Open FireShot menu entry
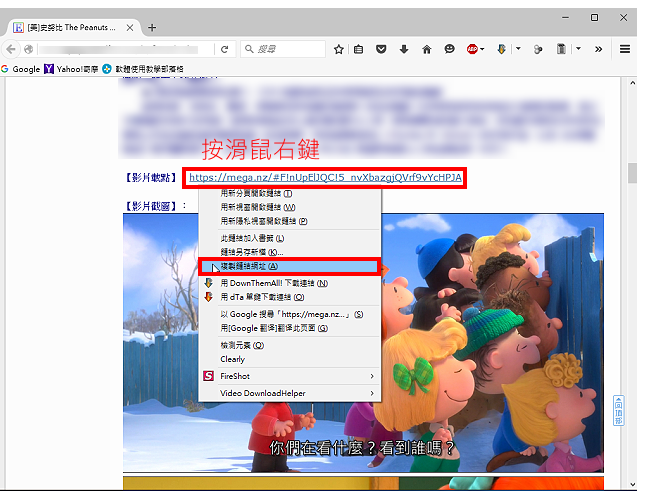Viewport: 645px width, 504px height. (x=290, y=376)
